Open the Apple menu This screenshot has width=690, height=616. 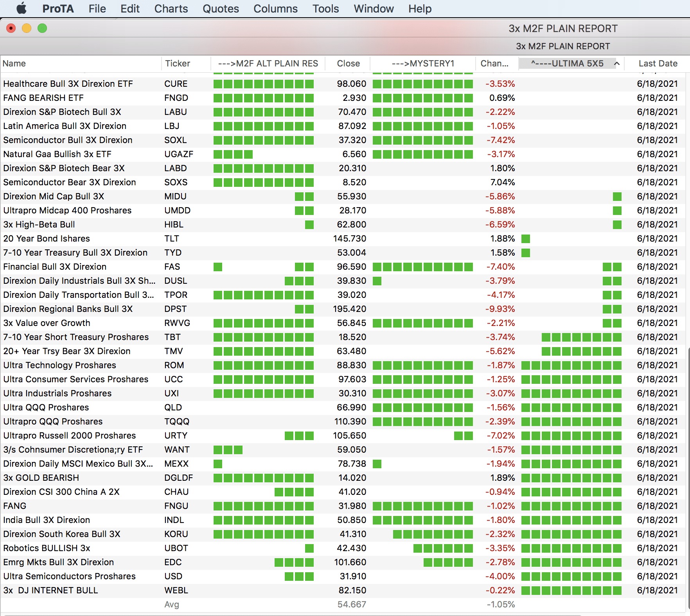pyautogui.click(x=22, y=8)
